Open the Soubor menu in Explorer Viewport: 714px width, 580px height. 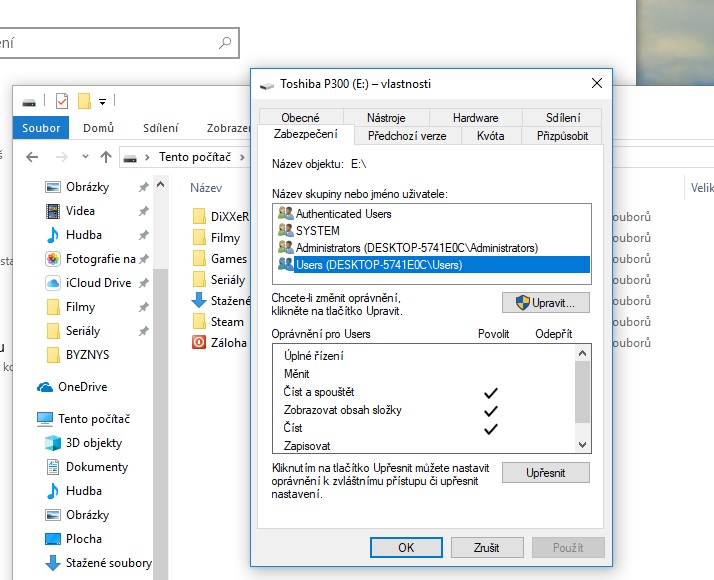point(41,128)
